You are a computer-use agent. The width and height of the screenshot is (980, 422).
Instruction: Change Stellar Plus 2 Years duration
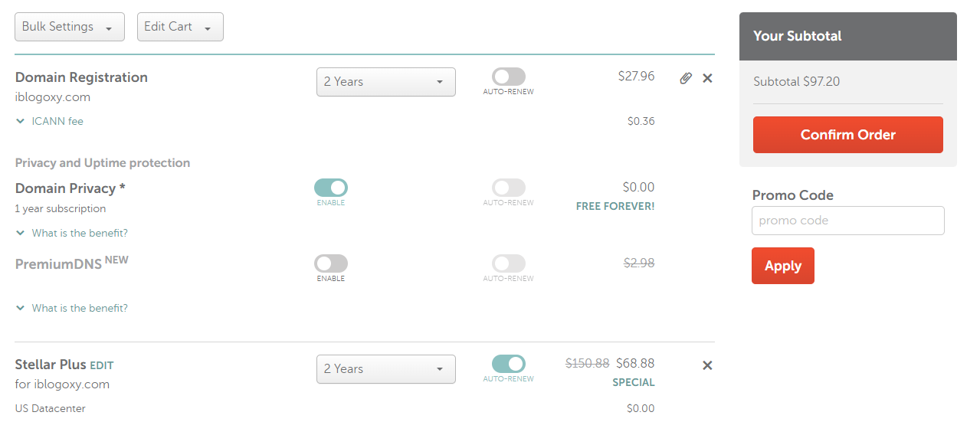pyautogui.click(x=386, y=369)
